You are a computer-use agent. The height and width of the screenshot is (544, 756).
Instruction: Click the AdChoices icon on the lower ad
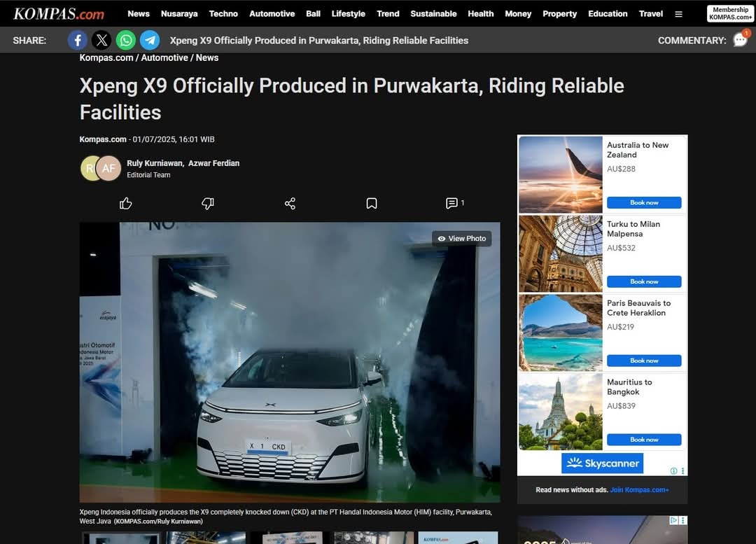point(674,520)
